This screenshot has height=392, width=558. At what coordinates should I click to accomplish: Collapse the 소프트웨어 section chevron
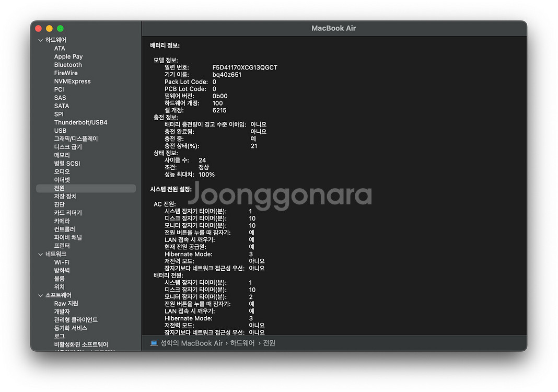[x=41, y=295]
